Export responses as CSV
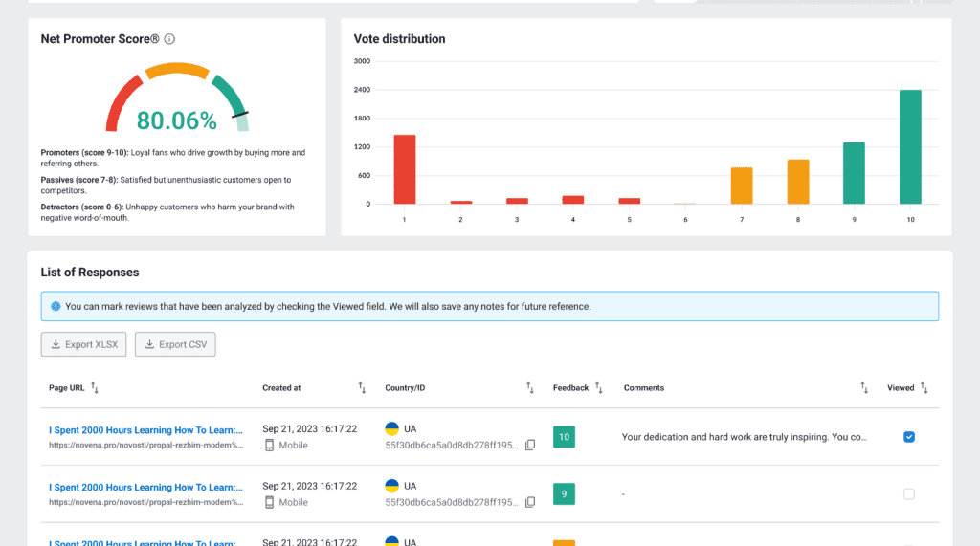The width and height of the screenshot is (980, 546). (x=175, y=344)
